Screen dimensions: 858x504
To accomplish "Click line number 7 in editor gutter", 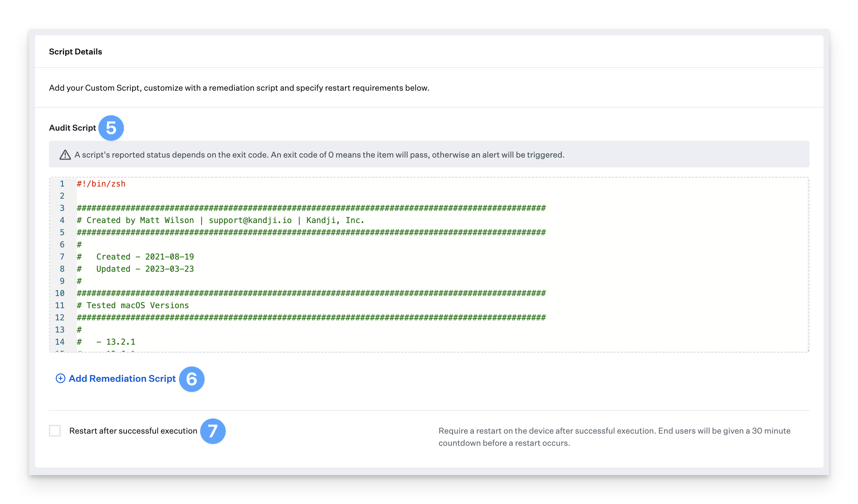I will (62, 257).
